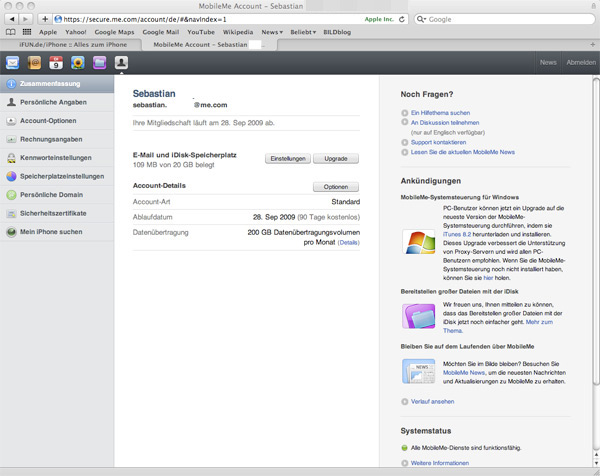Viewport: 600px width, 476px height.
Task: Click the vertical page scrollbar
Action: pyautogui.click(x=596, y=231)
